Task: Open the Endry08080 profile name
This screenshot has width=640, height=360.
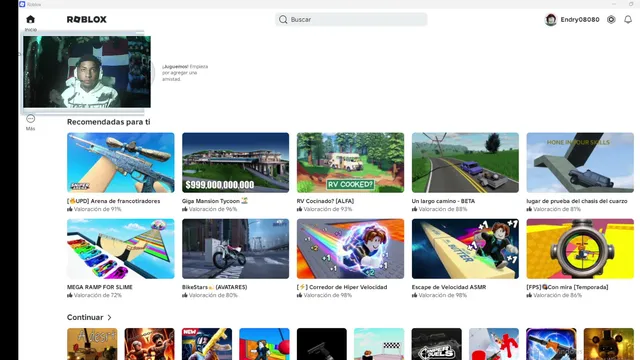Action: (x=580, y=19)
